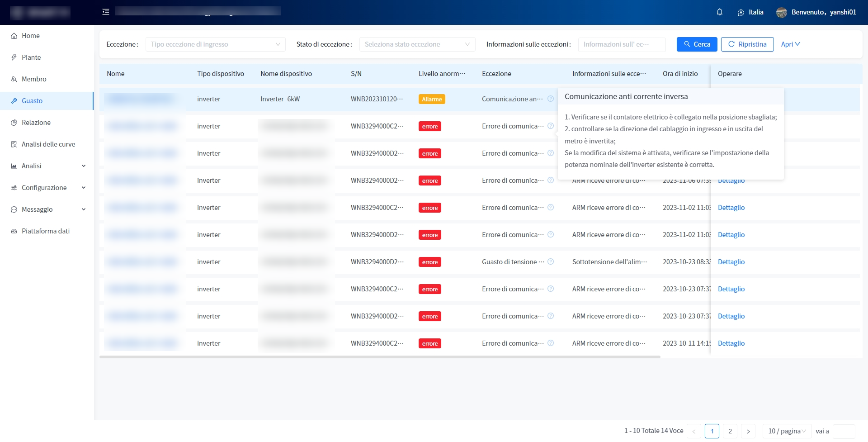Viewport: 868px width, 442px height.
Task: Open the 10 / pagina page size dropdown
Action: pyautogui.click(x=787, y=431)
